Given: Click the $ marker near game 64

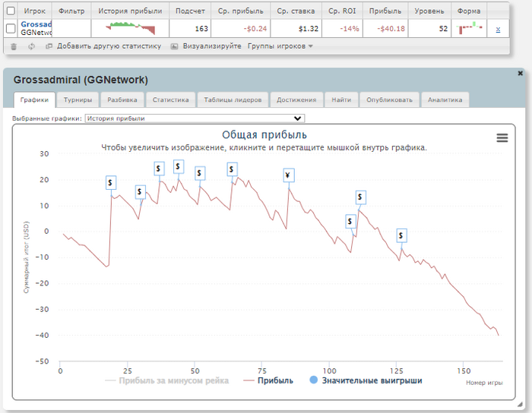Looking at the screenshot, I should click(232, 169).
